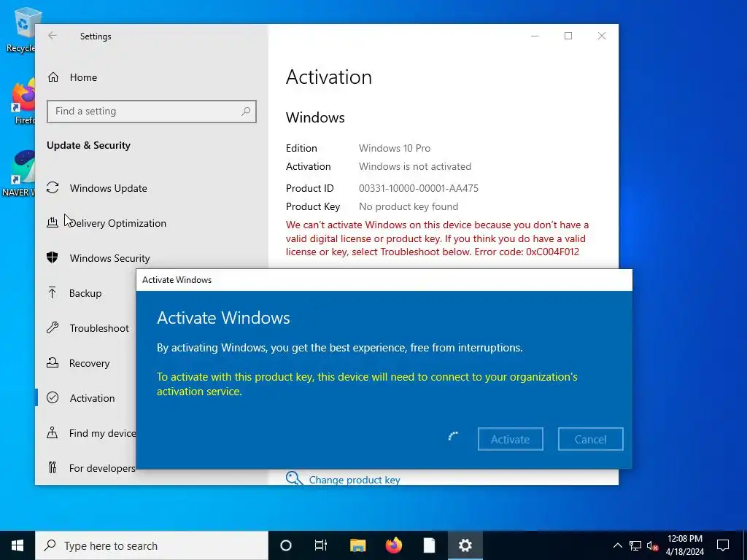Image resolution: width=747 pixels, height=560 pixels.
Task: Open Delivery Optimization settings page
Action: point(117,223)
